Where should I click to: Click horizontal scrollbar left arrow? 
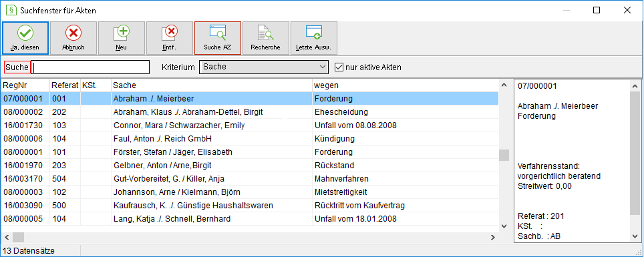point(7,237)
